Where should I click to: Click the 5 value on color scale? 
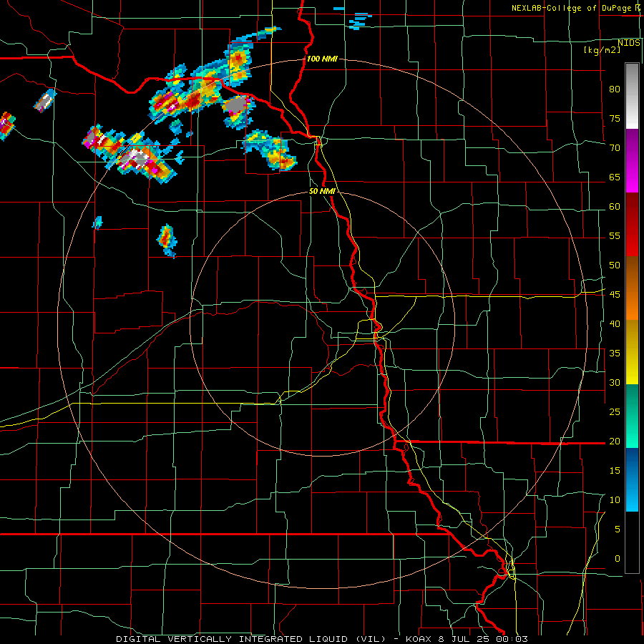click(618, 530)
